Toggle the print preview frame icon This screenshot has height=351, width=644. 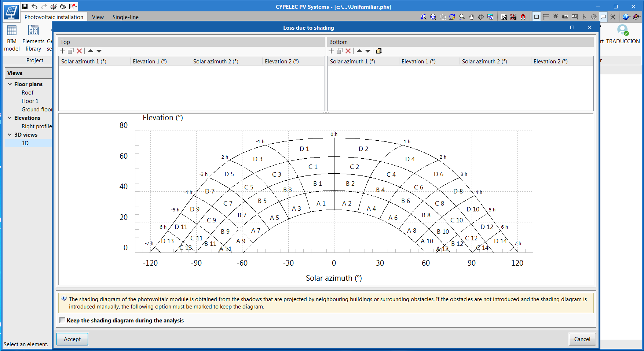[x=537, y=16]
